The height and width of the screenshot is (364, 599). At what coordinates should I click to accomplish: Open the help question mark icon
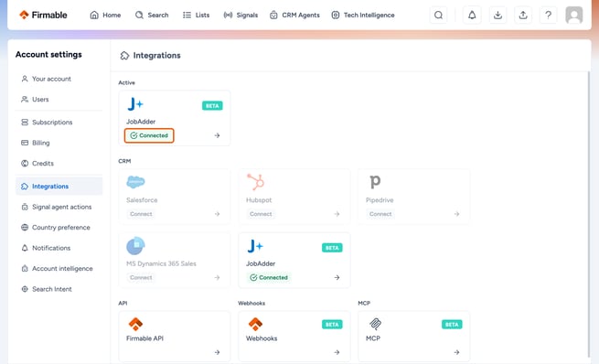(x=548, y=15)
